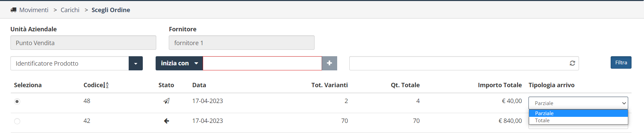The width and height of the screenshot is (644, 133).
Task: Go to the Carichi breadcrumb link
Action: pos(70,10)
